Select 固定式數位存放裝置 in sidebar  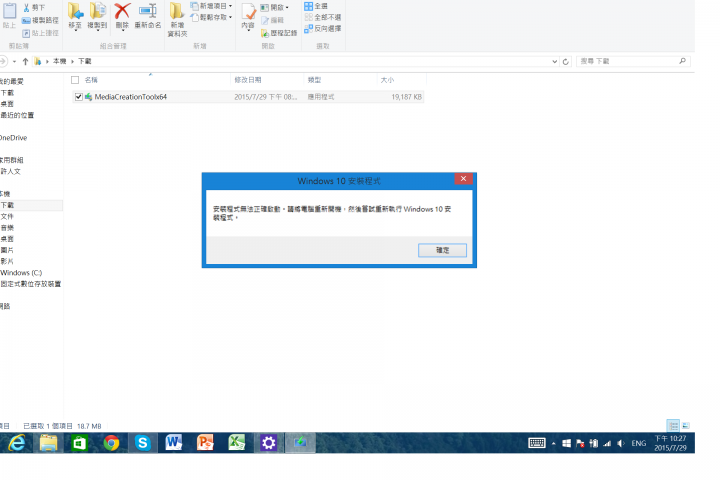(x=30, y=284)
